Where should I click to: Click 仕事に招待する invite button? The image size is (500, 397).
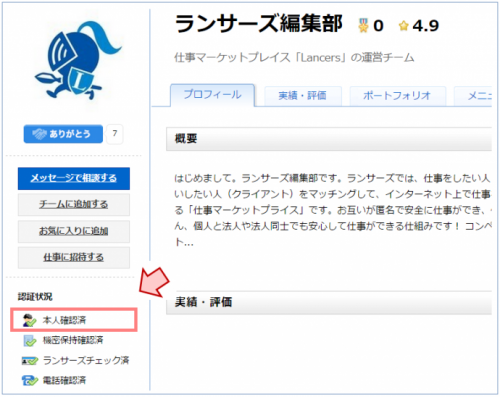click(x=74, y=257)
